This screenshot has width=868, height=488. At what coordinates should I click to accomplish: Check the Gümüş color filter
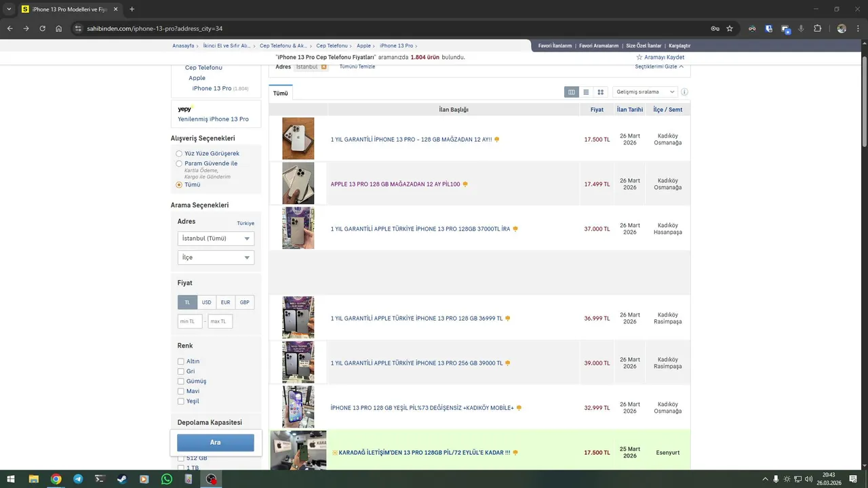[180, 382]
